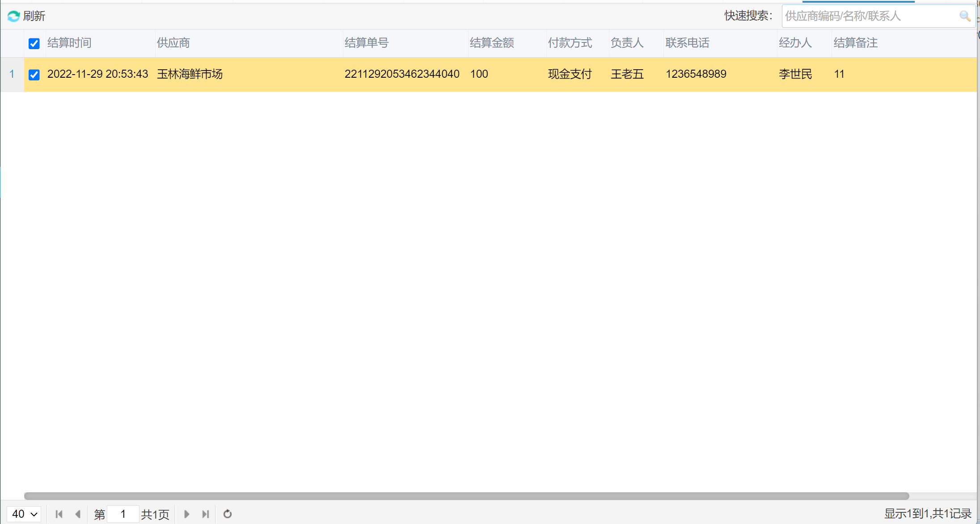Click row number 1 cell

12,74
